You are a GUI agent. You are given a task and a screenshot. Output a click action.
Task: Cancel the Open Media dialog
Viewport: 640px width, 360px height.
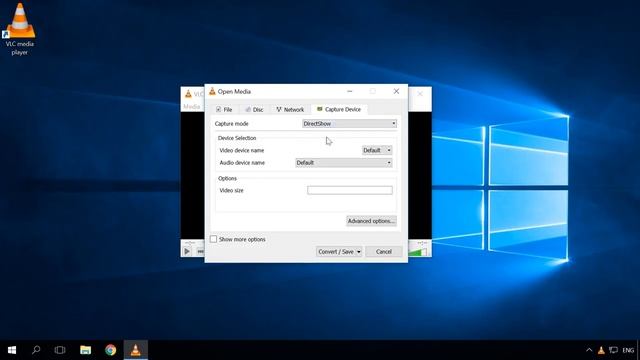point(384,251)
